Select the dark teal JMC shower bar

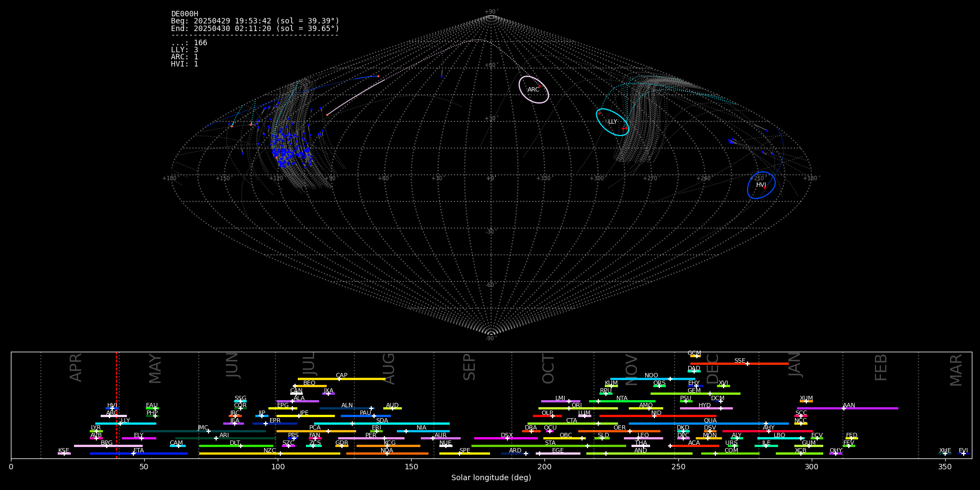tap(203, 431)
